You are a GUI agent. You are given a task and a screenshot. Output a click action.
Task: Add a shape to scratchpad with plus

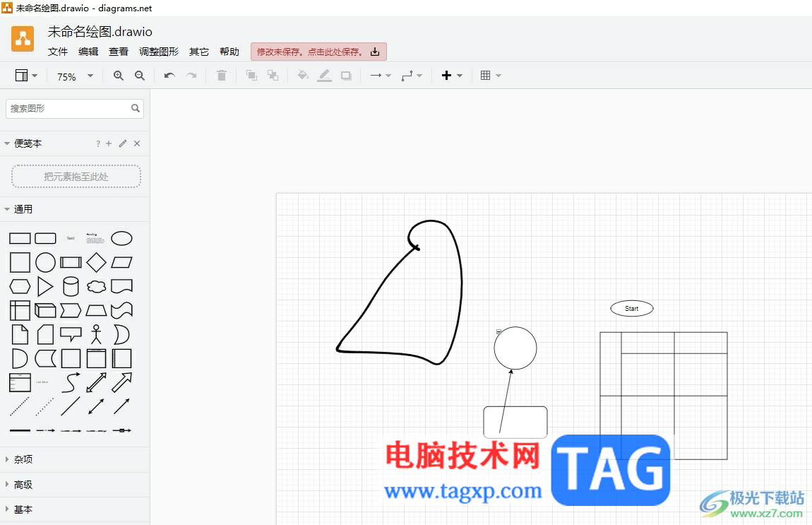(109, 143)
